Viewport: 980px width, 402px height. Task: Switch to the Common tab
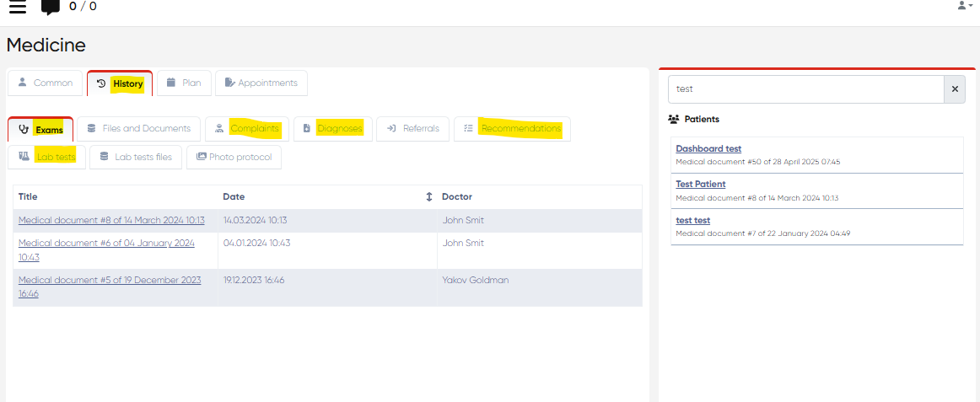pyautogui.click(x=46, y=83)
